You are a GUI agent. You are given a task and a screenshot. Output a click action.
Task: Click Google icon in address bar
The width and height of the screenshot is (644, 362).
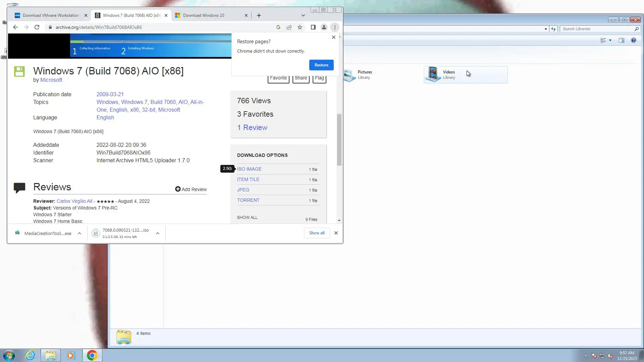(x=278, y=27)
